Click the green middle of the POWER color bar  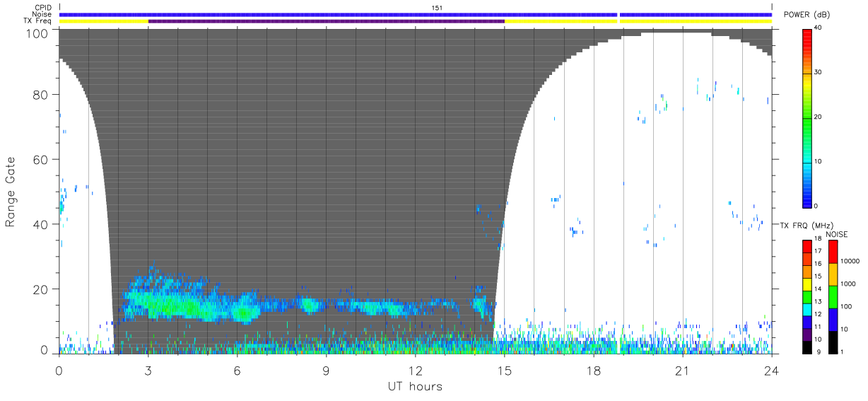[x=808, y=120]
